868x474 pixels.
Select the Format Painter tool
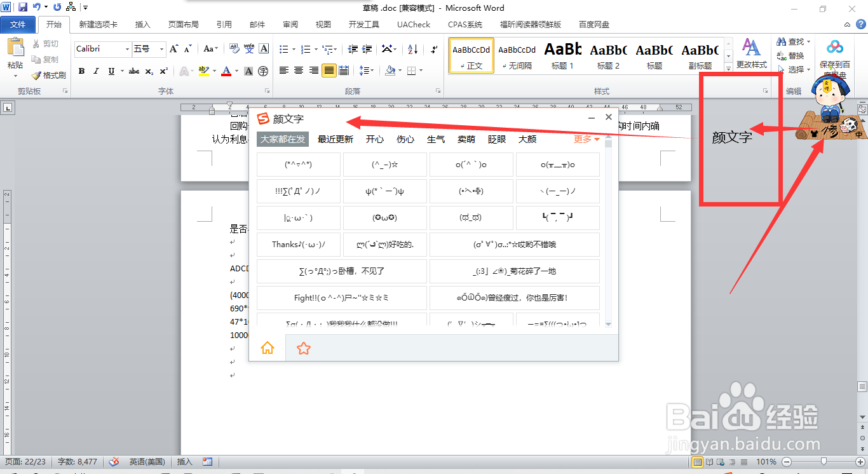click(48, 75)
